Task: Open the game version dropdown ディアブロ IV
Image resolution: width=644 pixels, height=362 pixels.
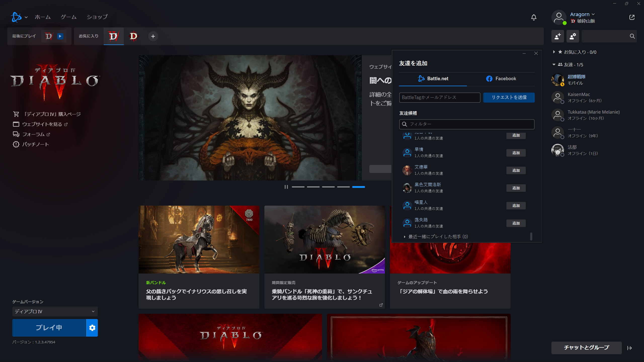Action: [55, 311]
